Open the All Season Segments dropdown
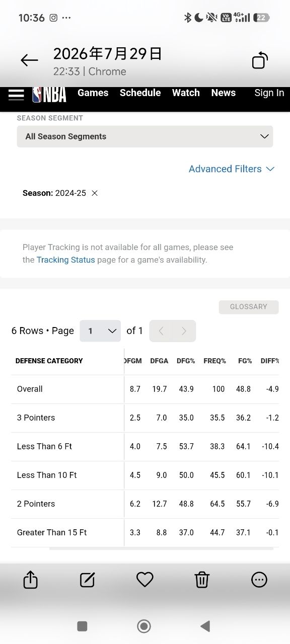Viewport: 290px width, 644px height. [x=145, y=136]
